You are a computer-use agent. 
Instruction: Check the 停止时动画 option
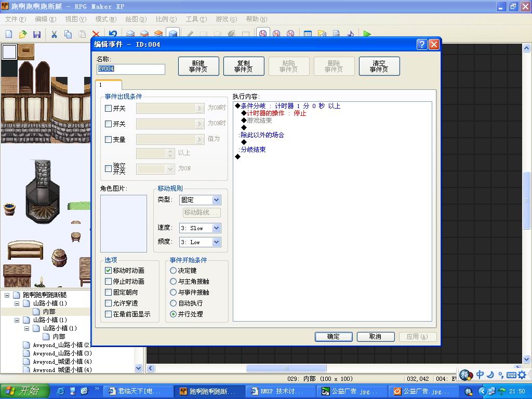pos(108,281)
